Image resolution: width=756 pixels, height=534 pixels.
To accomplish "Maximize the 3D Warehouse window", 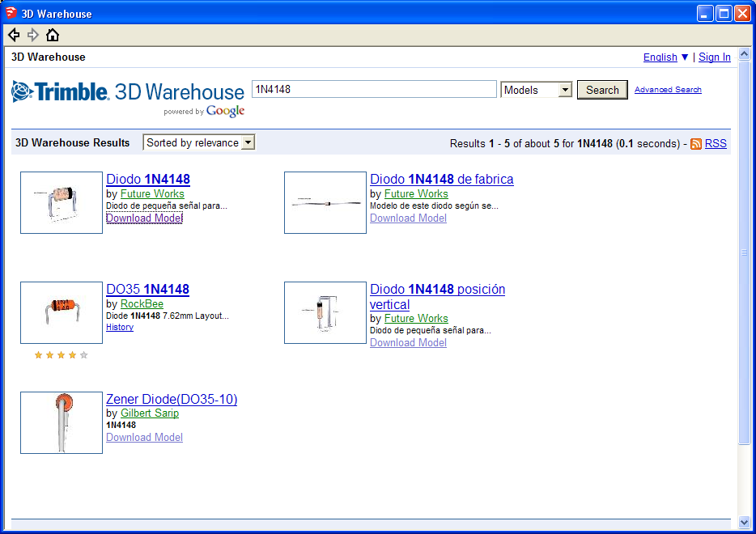I will click(724, 14).
